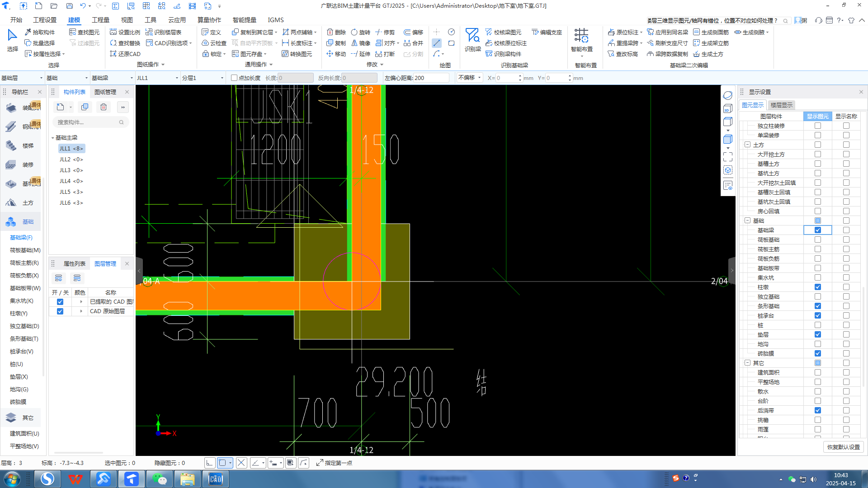Image resolution: width=868 pixels, height=488 pixels.
Task: Open the CAD app in taskbar
Action: pos(215,479)
